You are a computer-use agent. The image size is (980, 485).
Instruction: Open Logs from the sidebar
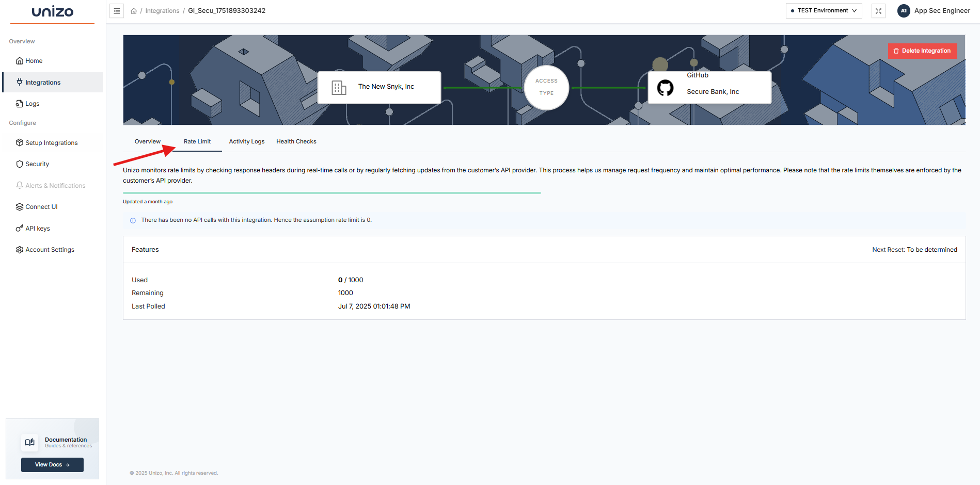(33, 103)
